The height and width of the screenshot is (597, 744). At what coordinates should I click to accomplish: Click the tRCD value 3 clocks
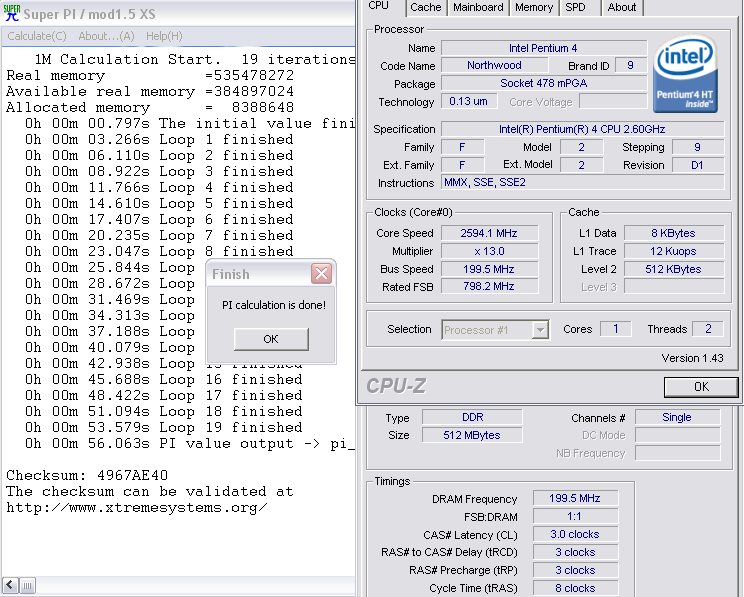click(x=576, y=552)
